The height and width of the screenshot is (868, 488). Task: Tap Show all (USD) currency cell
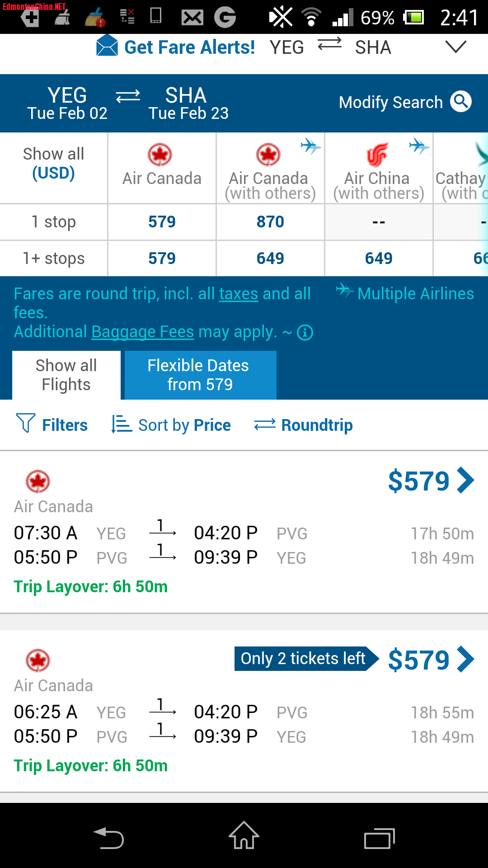pos(53,164)
